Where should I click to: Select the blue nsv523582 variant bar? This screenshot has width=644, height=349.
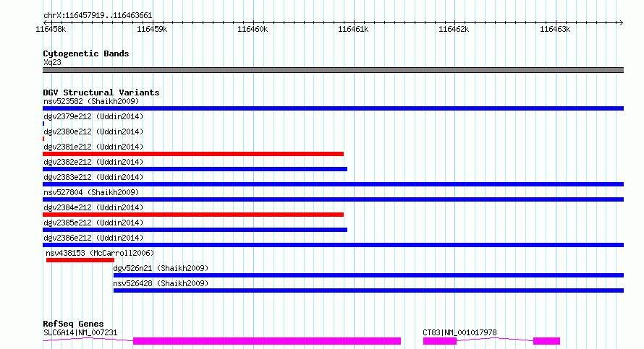333,108
